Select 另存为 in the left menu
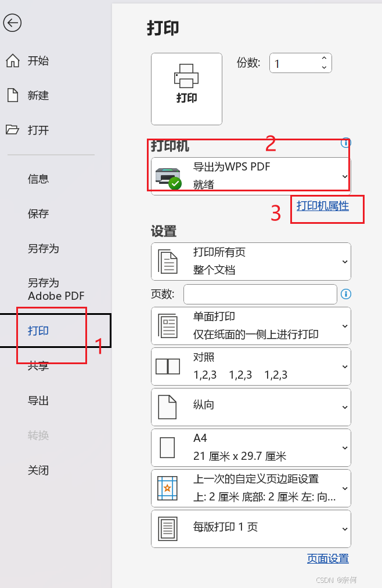382x588 pixels. [x=43, y=249]
